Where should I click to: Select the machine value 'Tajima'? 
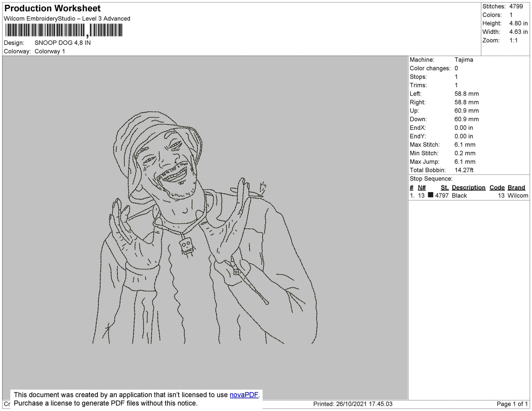(x=464, y=60)
